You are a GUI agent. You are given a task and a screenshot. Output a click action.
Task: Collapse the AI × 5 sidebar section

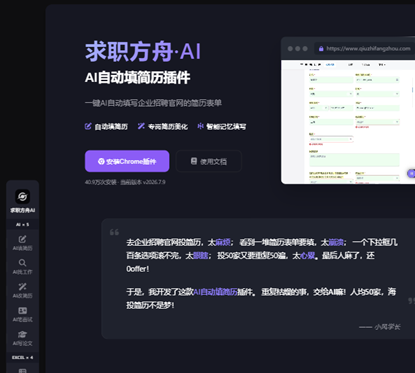point(22,224)
